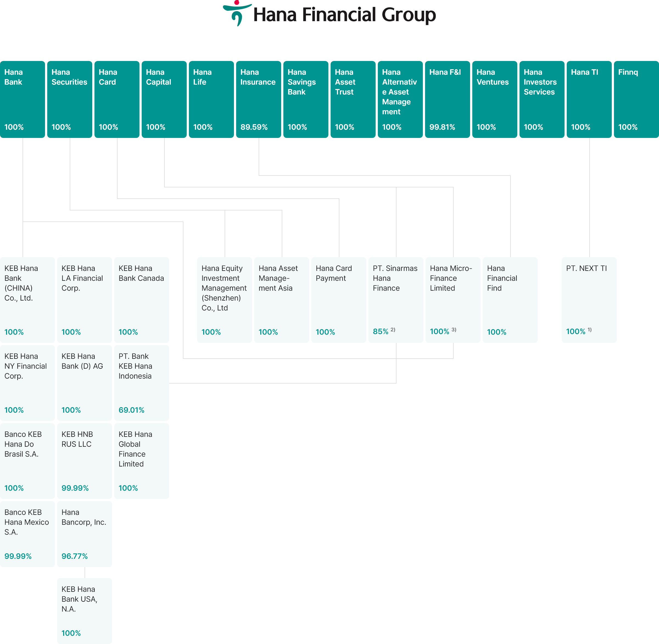659x644 pixels.
Task: Click the Banco KEB Hana Mexico S.A. box
Action: coord(27,534)
